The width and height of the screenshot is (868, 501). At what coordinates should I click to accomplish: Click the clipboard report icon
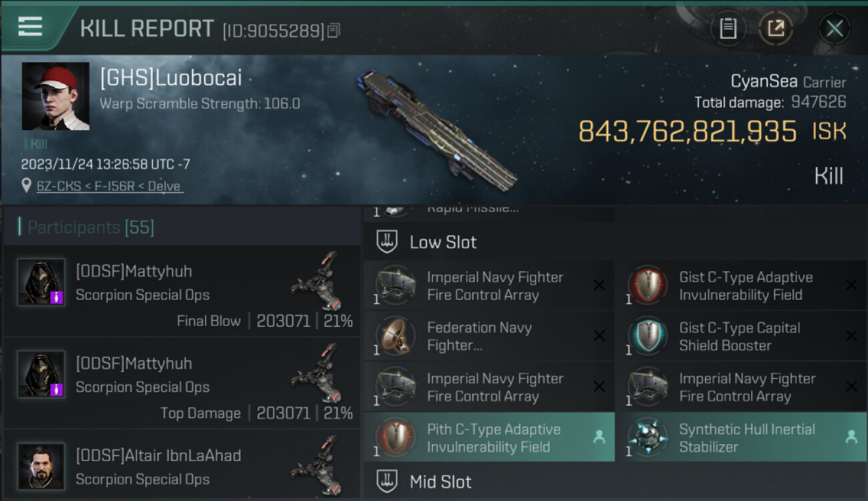click(728, 29)
